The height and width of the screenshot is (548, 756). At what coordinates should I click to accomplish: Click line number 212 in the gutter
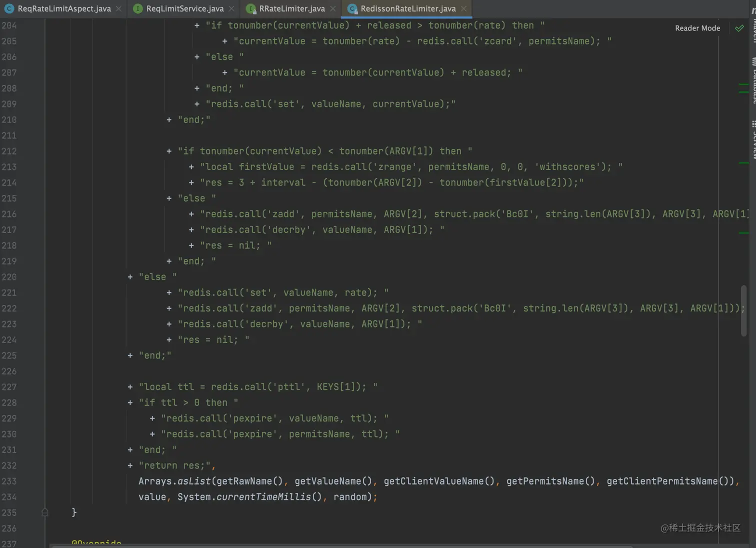[9, 151]
